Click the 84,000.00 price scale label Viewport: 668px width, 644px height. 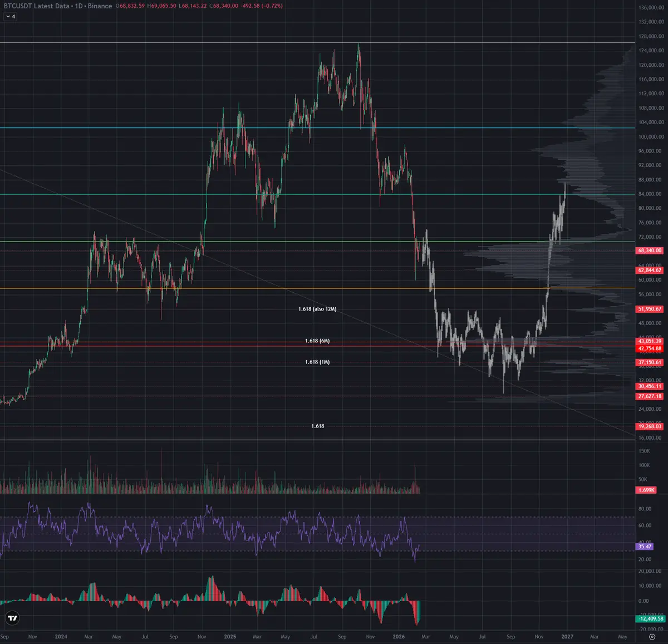[x=651, y=194]
